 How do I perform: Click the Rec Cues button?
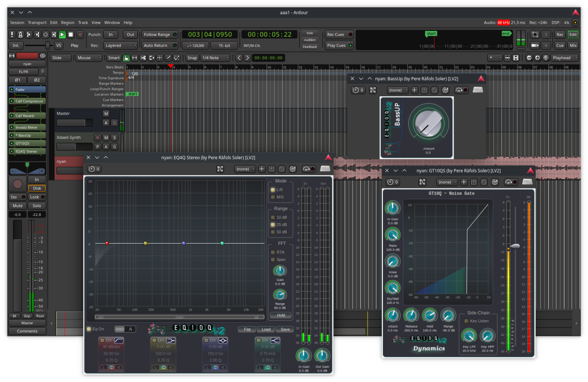coord(339,34)
